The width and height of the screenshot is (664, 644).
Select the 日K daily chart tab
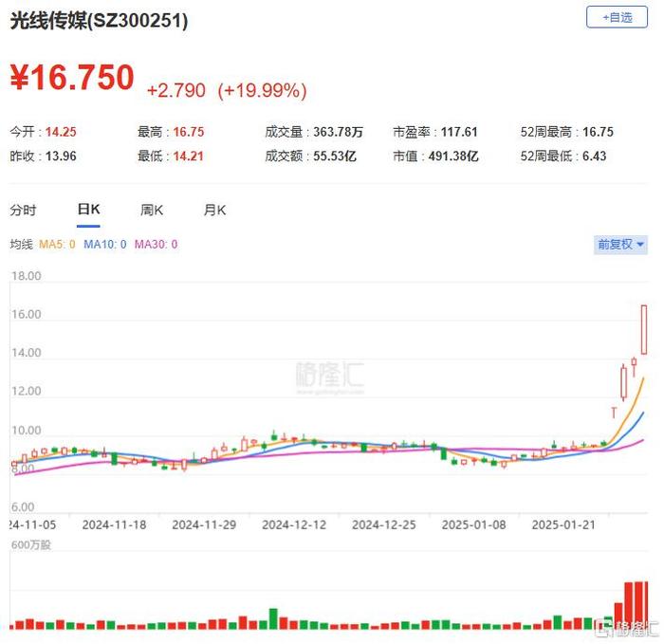[x=88, y=210]
